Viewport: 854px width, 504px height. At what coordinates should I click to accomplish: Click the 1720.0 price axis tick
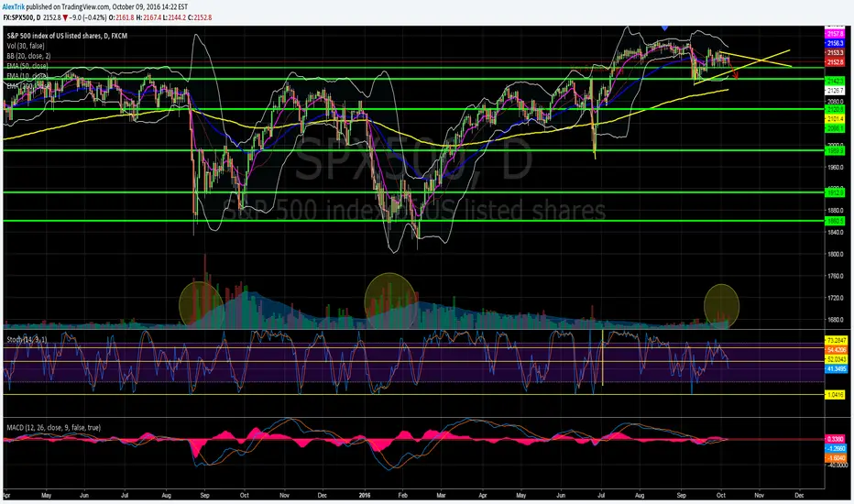835,298
